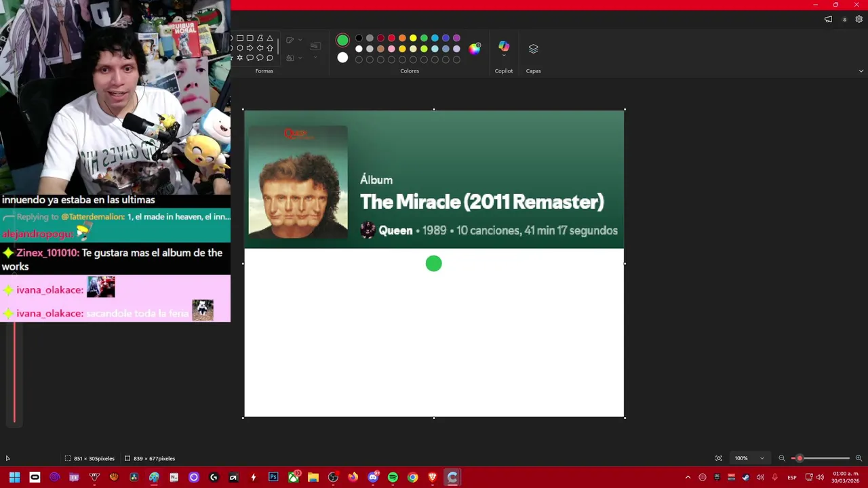The height and width of the screenshot is (488, 868).
Task: Click the Queen artist link on canvas
Action: point(395,230)
